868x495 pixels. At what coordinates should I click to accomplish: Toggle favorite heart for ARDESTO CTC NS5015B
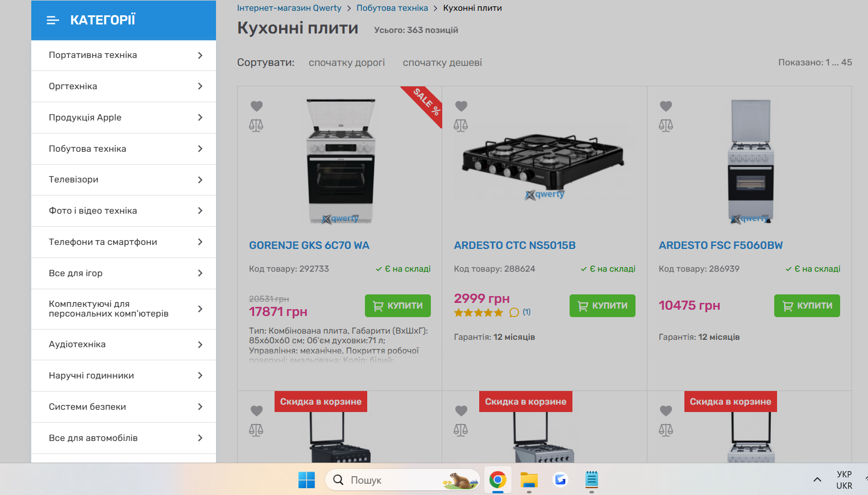(x=461, y=106)
